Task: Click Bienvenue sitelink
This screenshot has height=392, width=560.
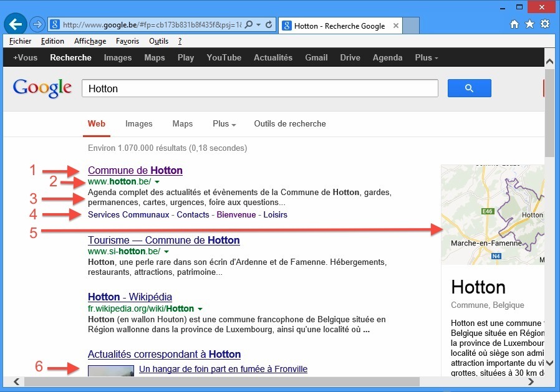Action: coord(236,214)
